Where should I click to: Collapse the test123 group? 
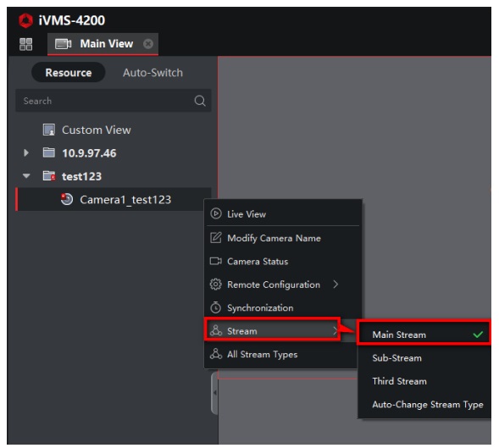point(26,176)
